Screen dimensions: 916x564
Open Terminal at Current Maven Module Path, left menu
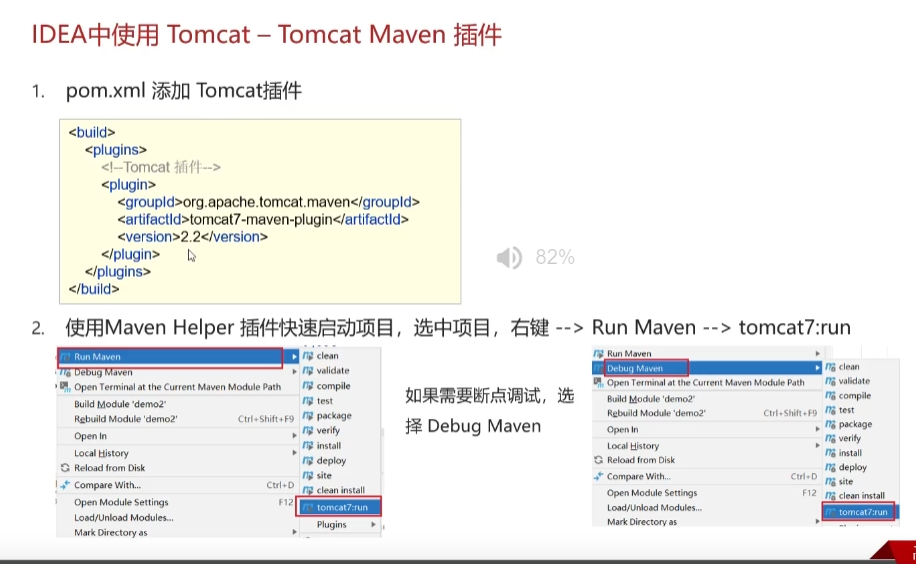[177, 387]
